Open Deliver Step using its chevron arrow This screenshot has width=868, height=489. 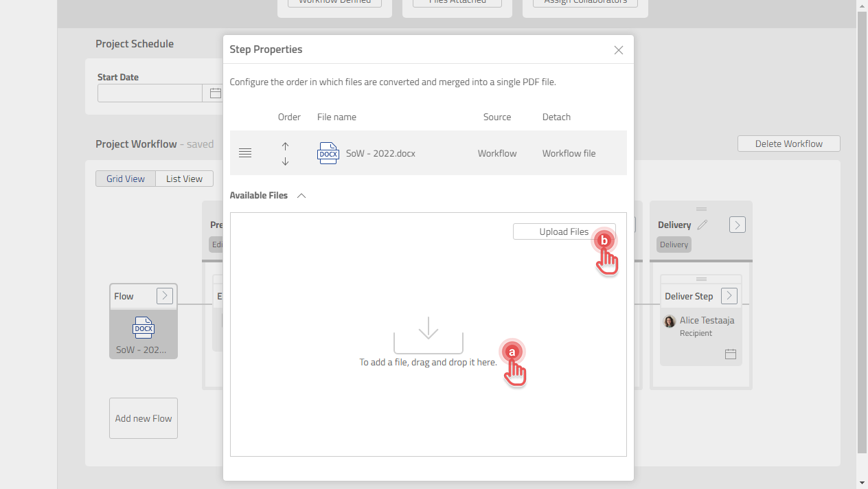(728, 295)
